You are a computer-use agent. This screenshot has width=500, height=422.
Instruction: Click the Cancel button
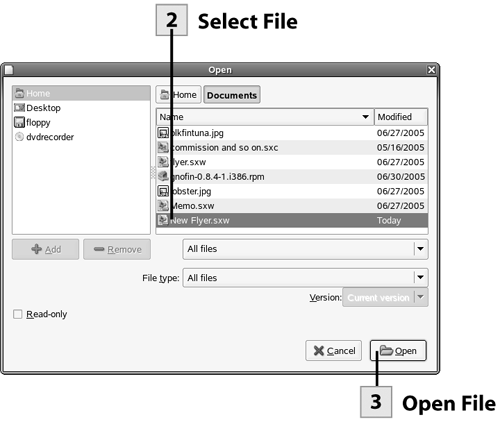click(x=334, y=351)
